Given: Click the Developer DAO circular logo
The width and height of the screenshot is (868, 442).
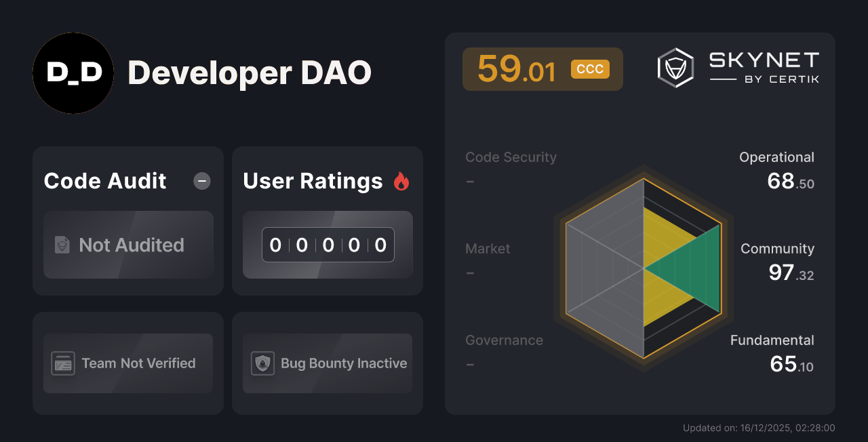Looking at the screenshot, I should click(x=73, y=73).
